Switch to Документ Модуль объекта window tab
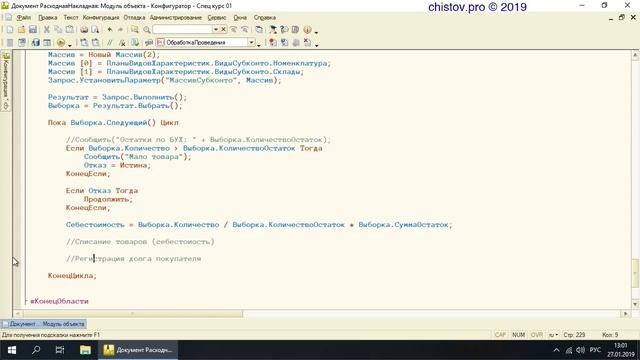640x360 pixels. [44, 324]
